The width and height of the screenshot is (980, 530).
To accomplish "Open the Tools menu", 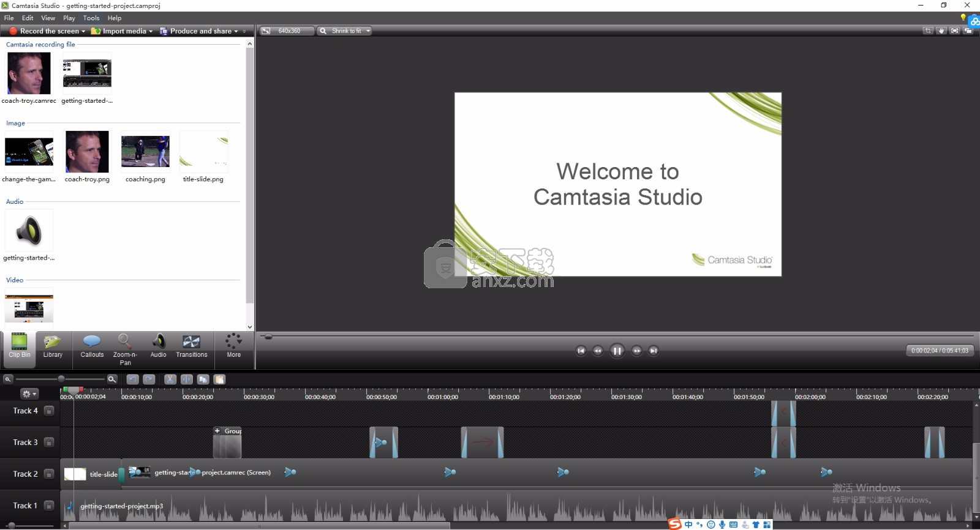I will pos(91,18).
